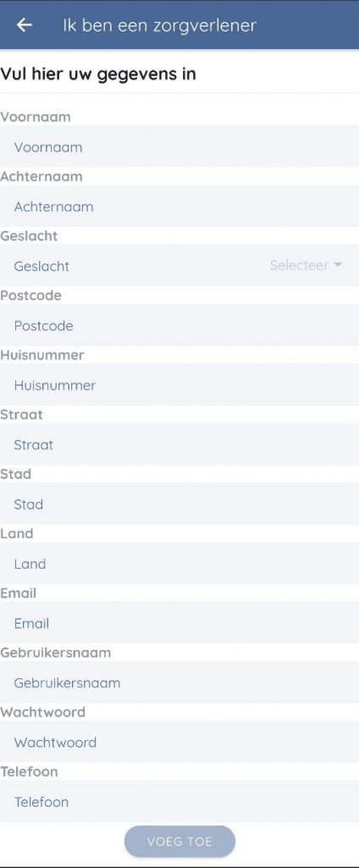
Task: Click the Geslacht row placeholder text
Action: pos(42,265)
